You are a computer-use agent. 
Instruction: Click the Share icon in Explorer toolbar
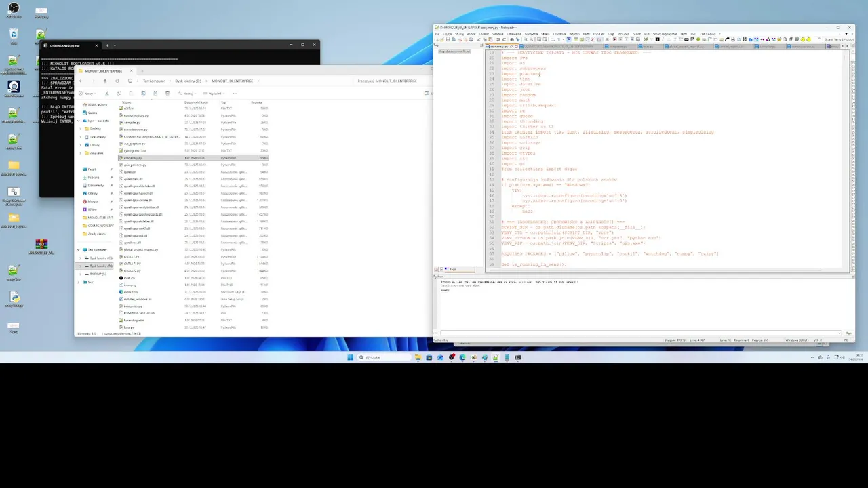click(155, 94)
